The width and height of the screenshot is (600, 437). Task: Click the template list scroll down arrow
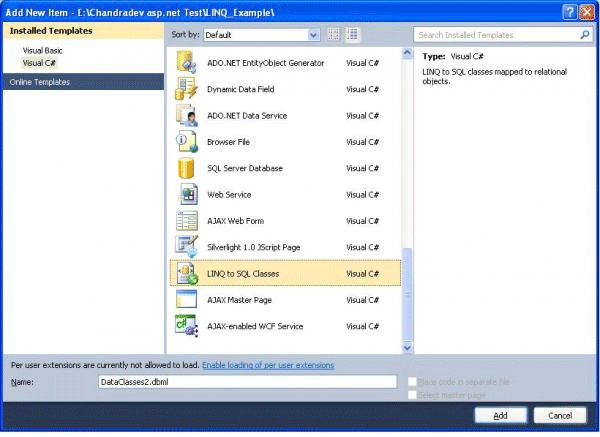407,347
